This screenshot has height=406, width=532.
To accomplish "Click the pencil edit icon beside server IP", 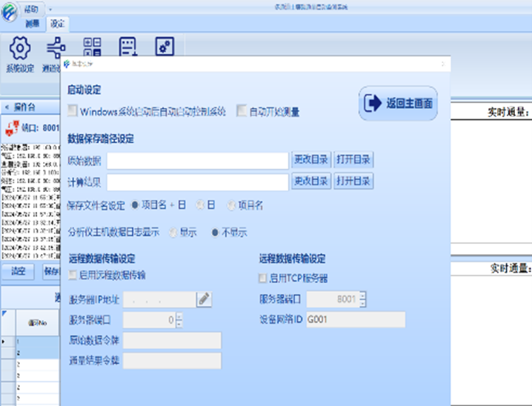I will (x=205, y=299).
